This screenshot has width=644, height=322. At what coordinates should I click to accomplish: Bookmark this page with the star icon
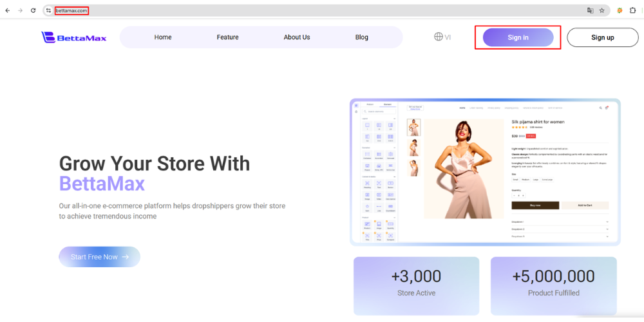coord(601,11)
